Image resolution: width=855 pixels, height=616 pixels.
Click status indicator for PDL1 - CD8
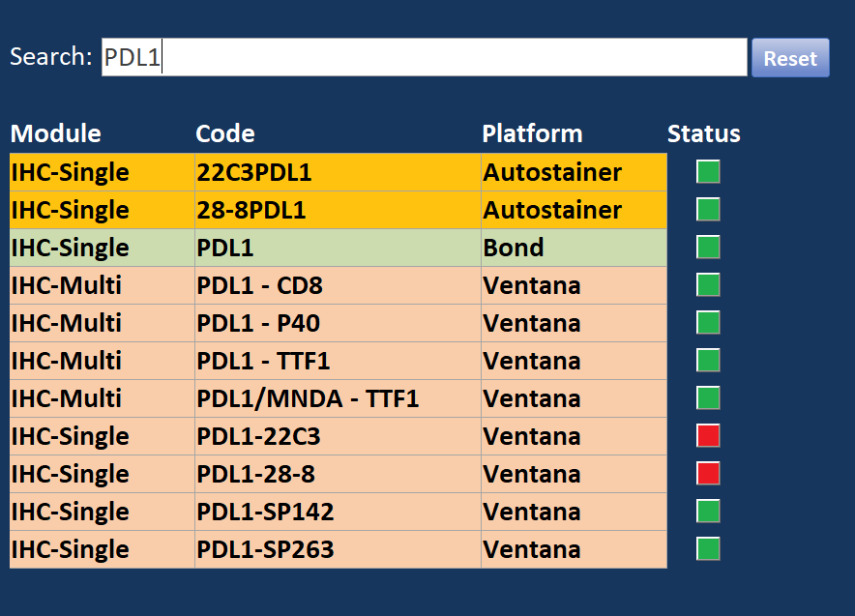tap(708, 285)
